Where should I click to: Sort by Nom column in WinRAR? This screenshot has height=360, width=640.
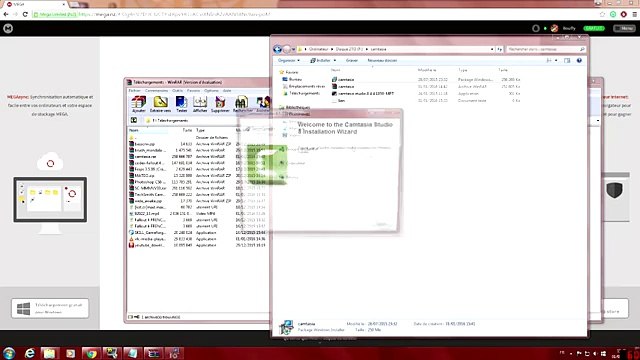tap(148, 130)
